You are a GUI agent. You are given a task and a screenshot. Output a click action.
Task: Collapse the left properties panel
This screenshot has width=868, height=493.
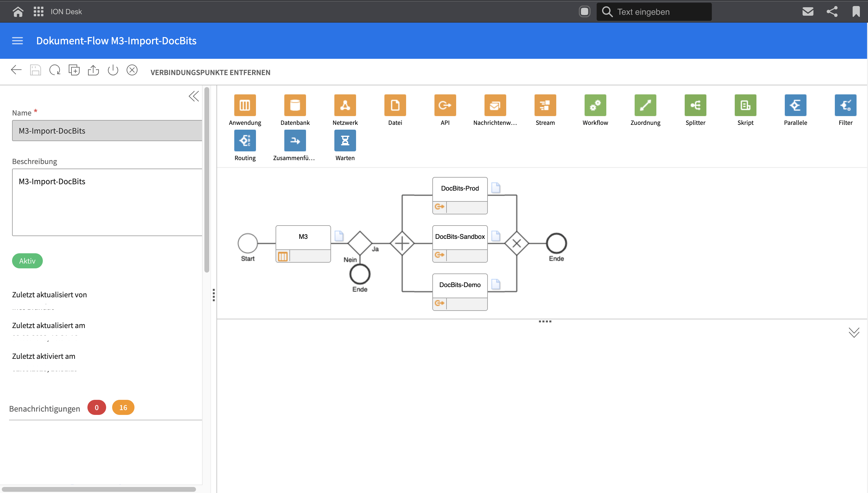pos(194,96)
